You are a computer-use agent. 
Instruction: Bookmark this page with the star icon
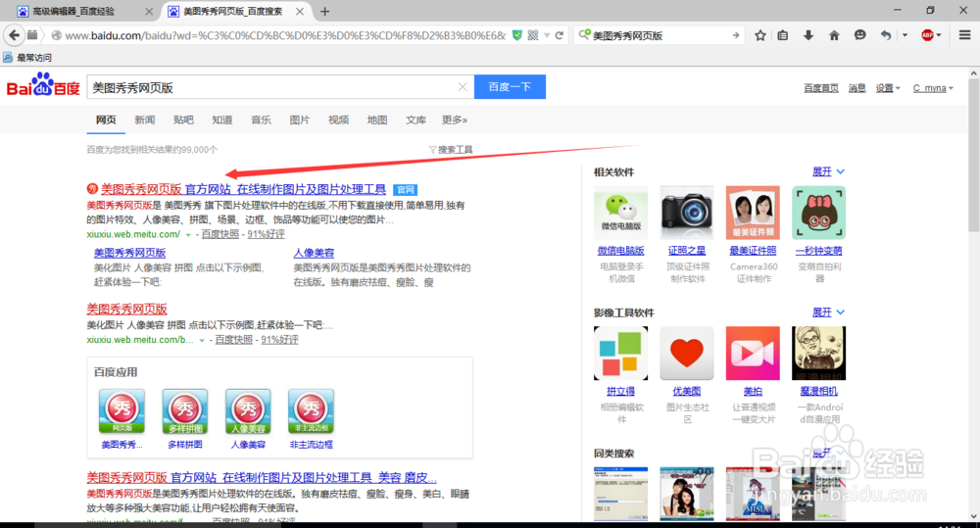(760, 35)
